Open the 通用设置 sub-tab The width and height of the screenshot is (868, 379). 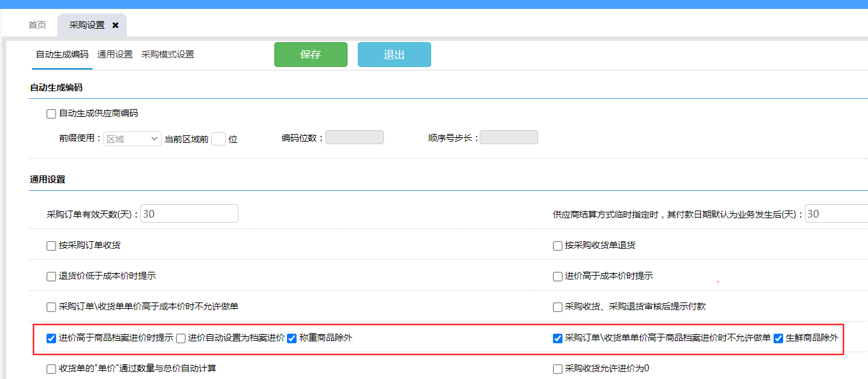[115, 54]
